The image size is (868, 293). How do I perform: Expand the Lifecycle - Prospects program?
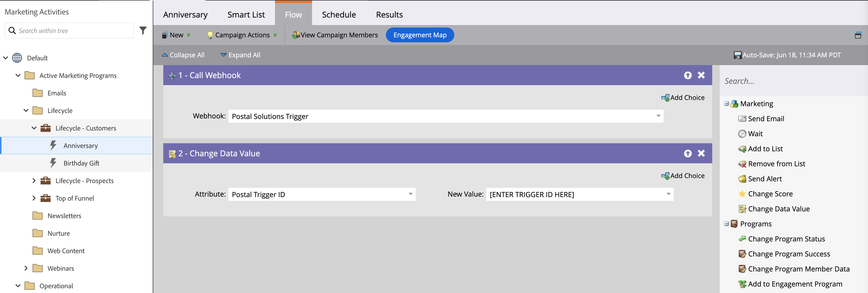34,181
